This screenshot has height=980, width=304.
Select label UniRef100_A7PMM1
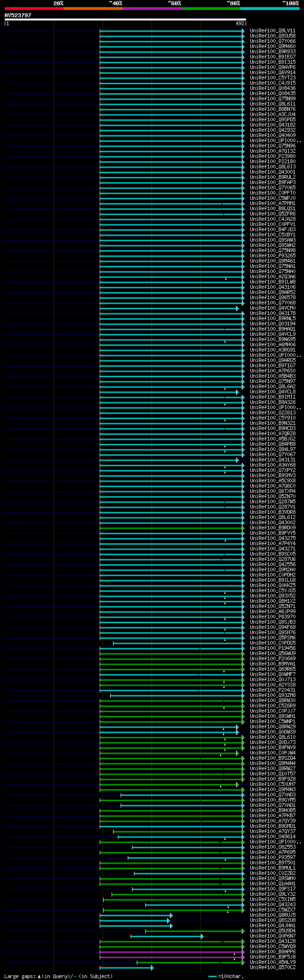(x=273, y=204)
